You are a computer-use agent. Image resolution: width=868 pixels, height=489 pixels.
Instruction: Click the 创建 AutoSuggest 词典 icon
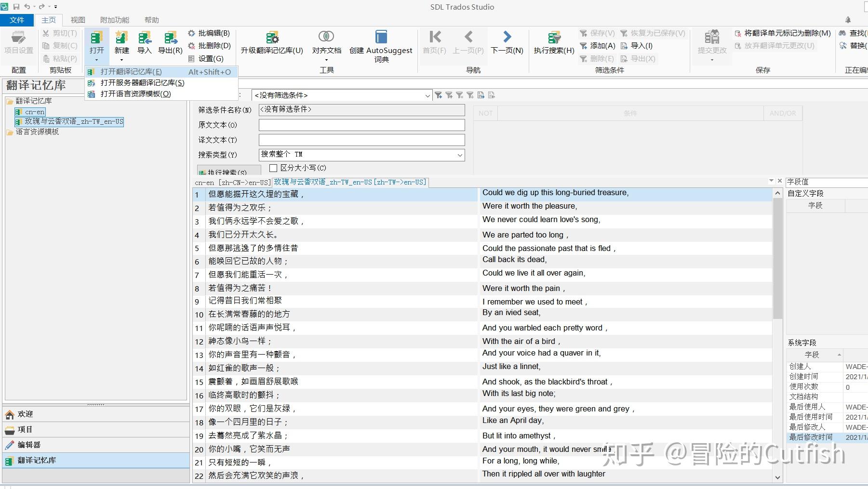[380, 42]
